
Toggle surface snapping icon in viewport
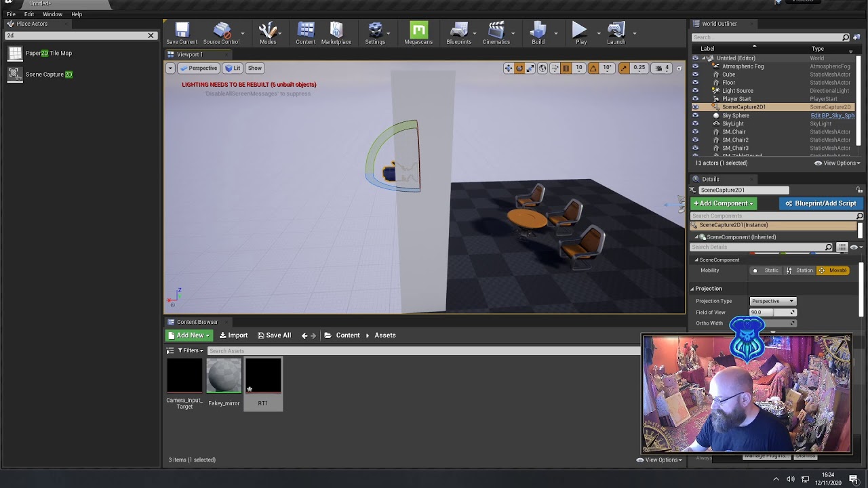pyautogui.click(x=555, y=68)
